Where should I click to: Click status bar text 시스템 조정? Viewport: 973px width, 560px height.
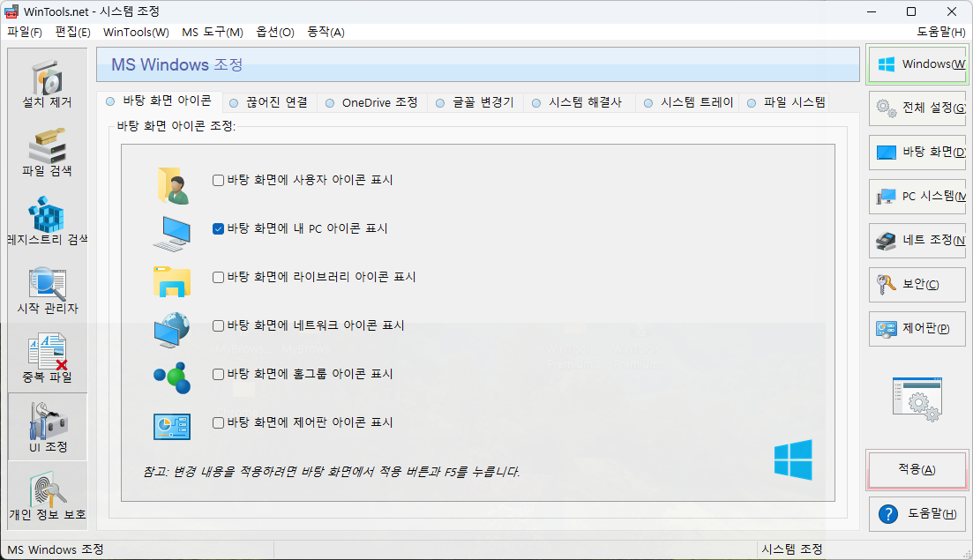click(x=792, y=549)
